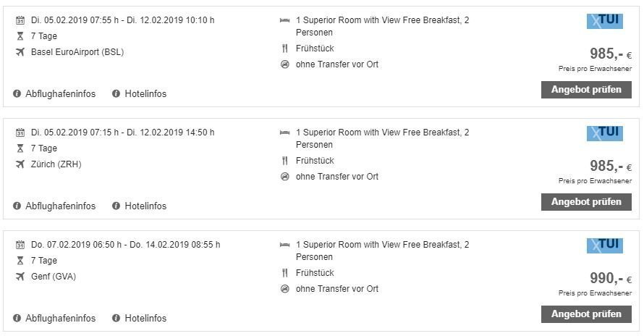Click the no-transfer car icon in the Genf offer

tap(284, 289)
